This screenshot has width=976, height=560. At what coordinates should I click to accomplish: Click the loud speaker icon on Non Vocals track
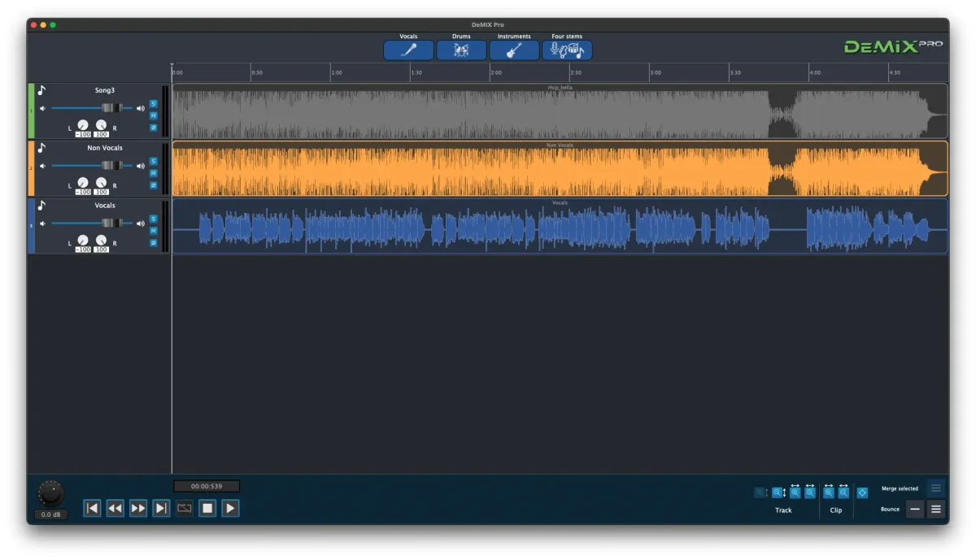tap(141, 166)
